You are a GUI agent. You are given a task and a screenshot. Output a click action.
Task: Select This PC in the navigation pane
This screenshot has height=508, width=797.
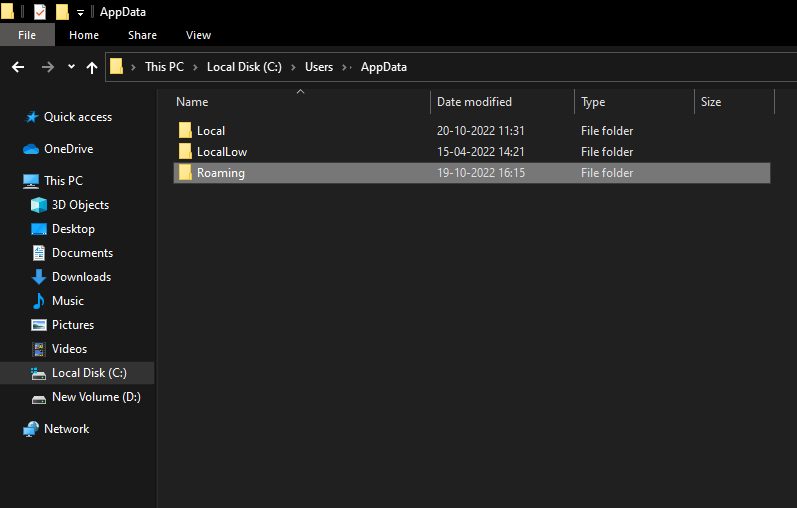pos(64,181)
